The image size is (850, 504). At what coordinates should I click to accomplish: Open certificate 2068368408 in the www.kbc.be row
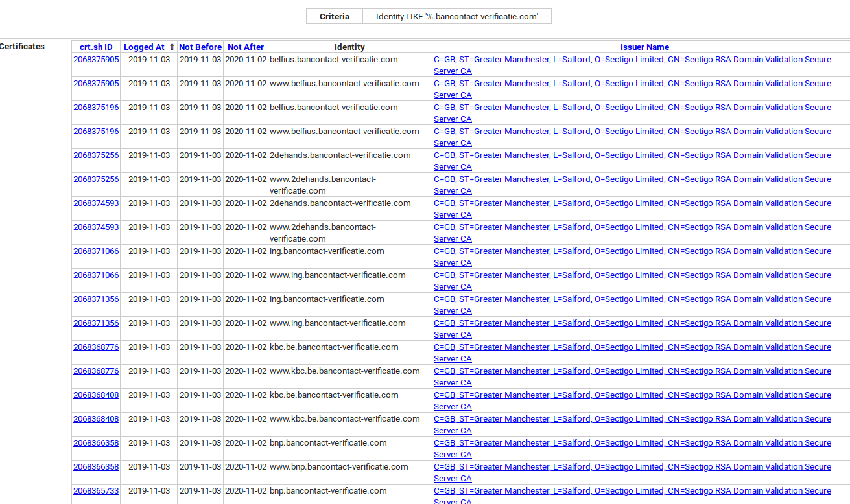coord(96,419)
